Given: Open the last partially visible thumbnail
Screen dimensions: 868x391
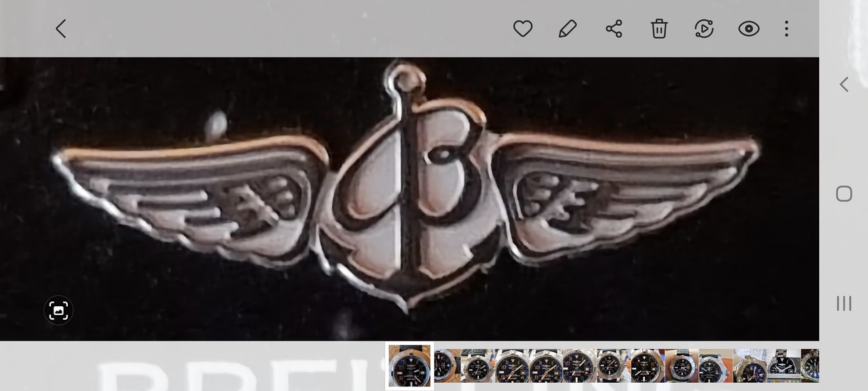Looking at the screenshot, I should (810, 366).
